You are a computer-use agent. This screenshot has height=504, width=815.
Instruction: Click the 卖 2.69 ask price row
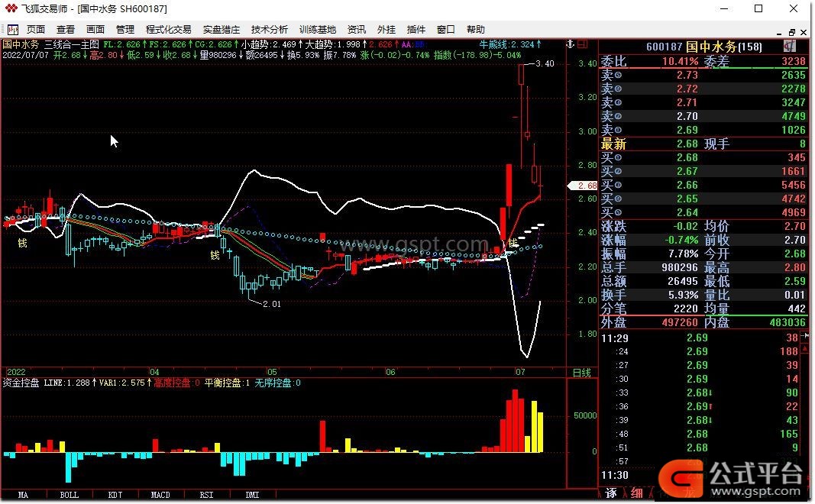tap(703, 130)
